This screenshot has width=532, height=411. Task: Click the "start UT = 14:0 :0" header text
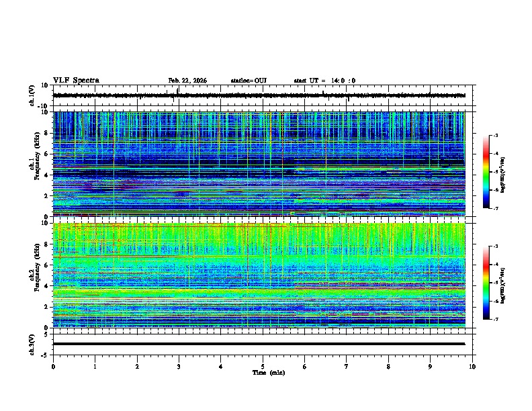[324, 81]
